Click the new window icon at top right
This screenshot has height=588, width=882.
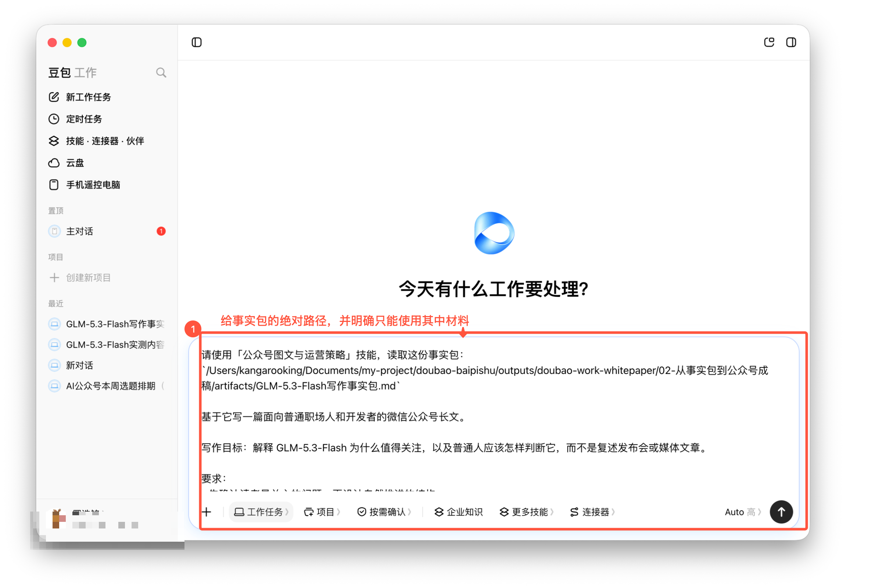[x=769, y=42]
